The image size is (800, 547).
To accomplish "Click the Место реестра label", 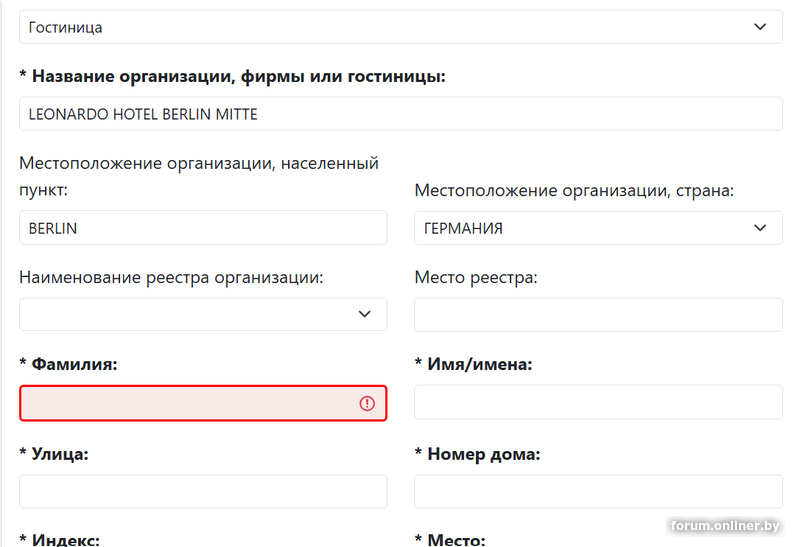I will tap(476, 277).
